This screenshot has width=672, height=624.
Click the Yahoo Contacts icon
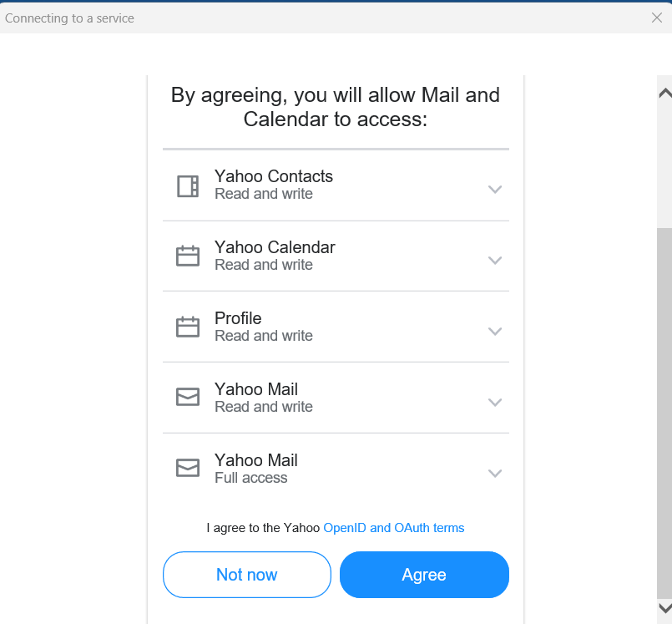pos(187,185)
